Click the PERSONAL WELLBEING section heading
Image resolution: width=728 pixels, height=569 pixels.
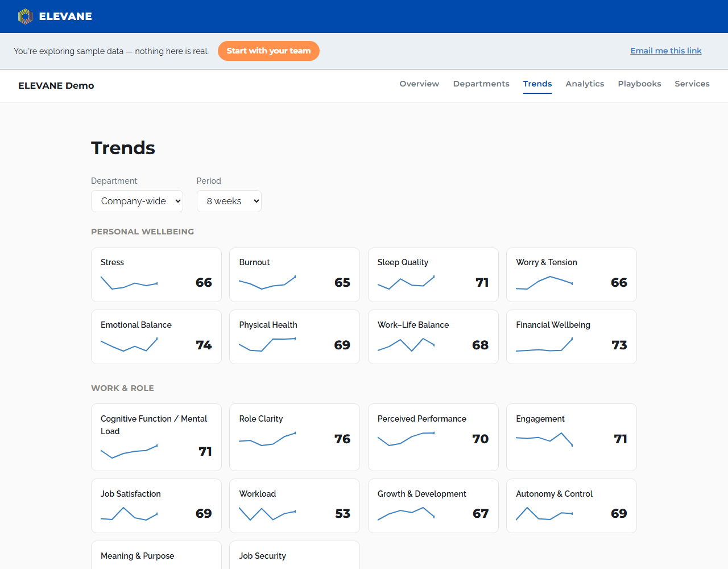(x=143, y=232)
